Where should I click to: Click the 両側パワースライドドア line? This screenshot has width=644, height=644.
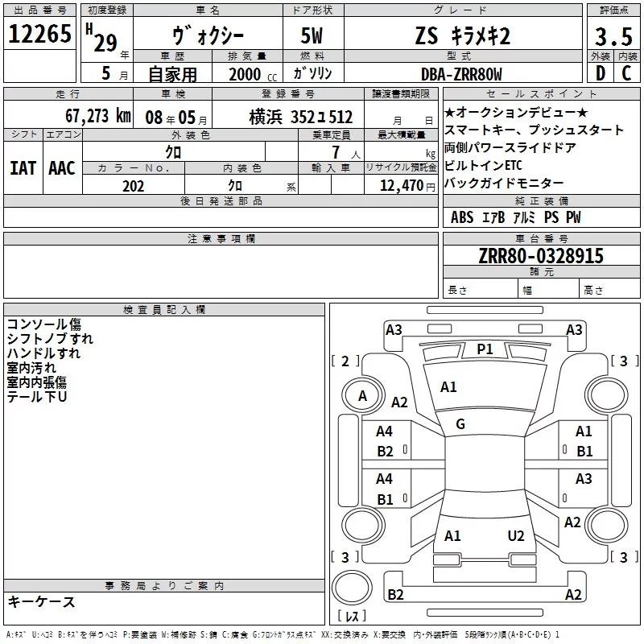(510, 147)
